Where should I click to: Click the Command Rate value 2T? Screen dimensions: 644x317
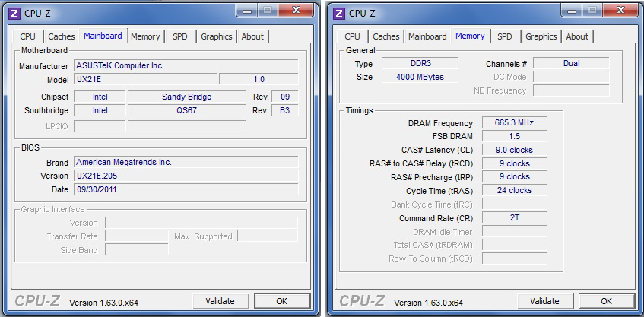[514, 217]
